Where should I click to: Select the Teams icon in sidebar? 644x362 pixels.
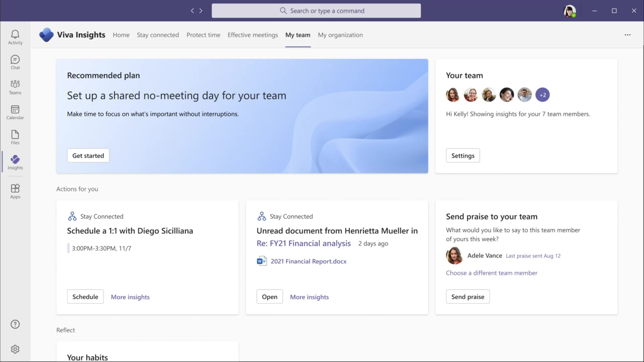15,87
